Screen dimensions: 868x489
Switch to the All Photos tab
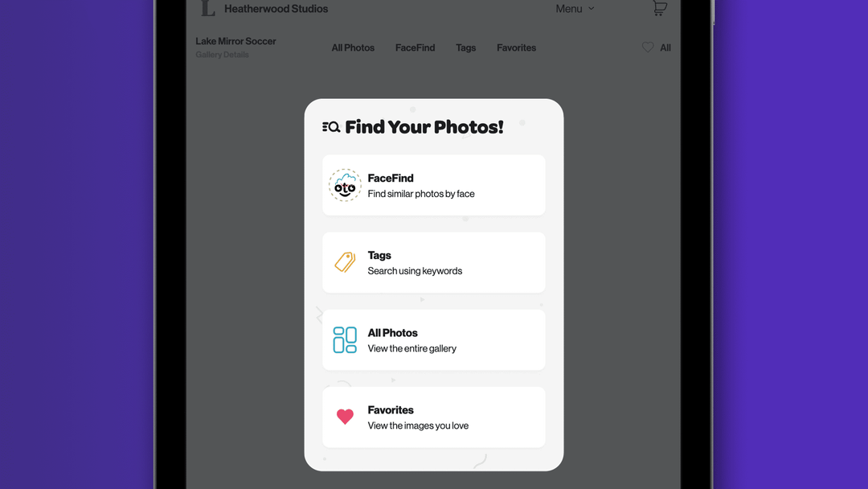(353, 47)
